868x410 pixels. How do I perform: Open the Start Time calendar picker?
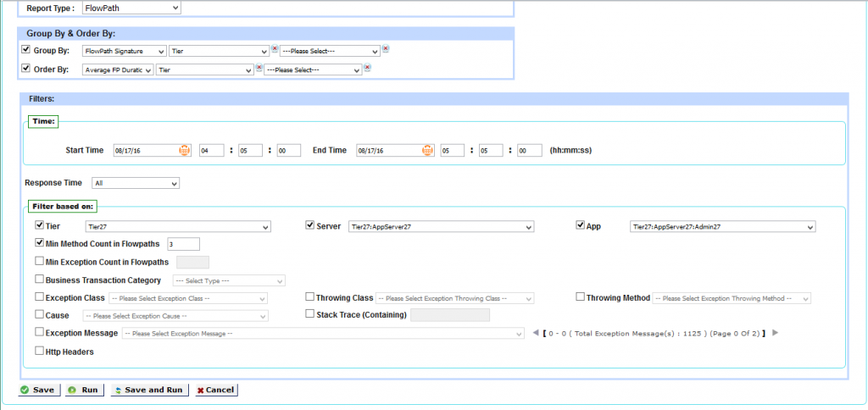coord(184,151)
